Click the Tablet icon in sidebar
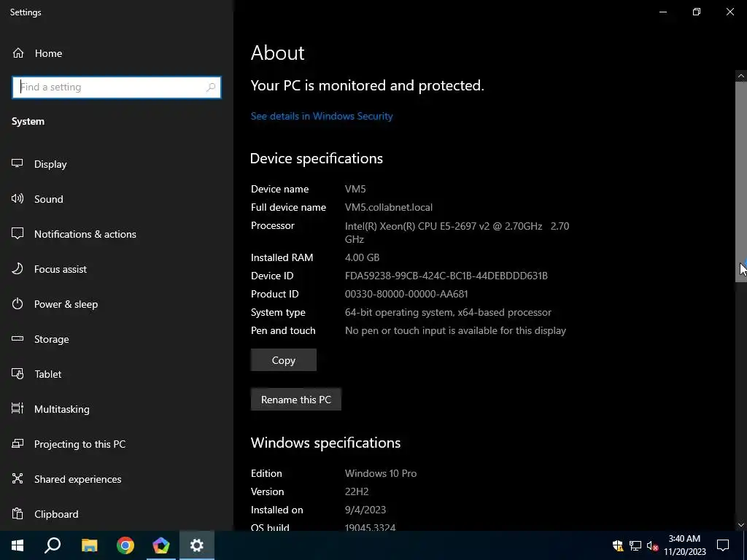This screenshot has height=560, width=747. point(18,374)
